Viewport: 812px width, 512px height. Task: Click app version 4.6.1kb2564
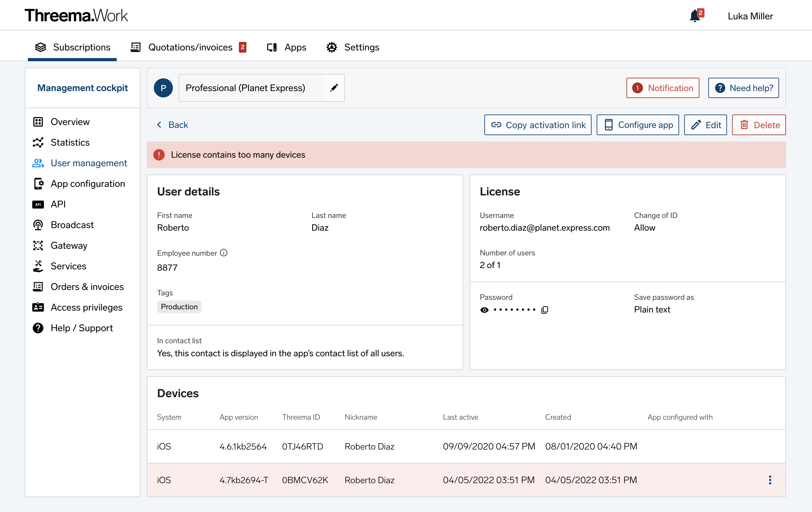point(243,446)
